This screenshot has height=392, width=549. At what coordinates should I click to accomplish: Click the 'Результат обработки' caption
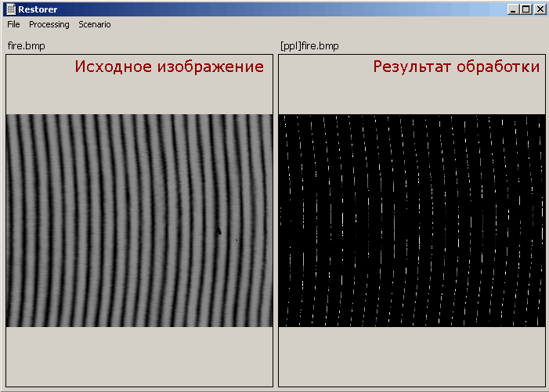(457, 67)
